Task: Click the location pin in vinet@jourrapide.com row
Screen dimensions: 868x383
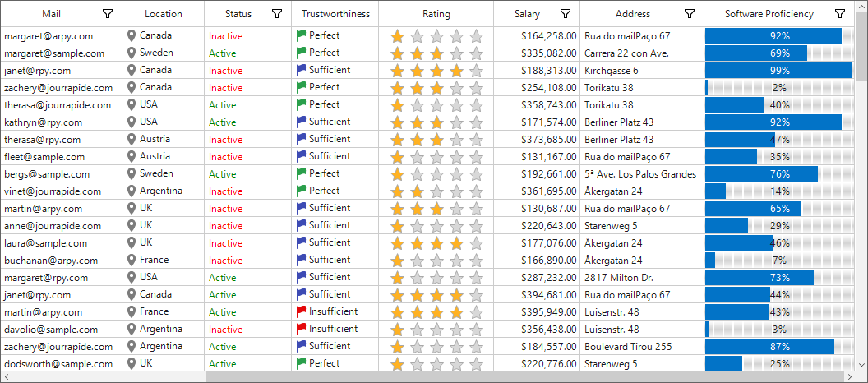Action: (132, 191)
